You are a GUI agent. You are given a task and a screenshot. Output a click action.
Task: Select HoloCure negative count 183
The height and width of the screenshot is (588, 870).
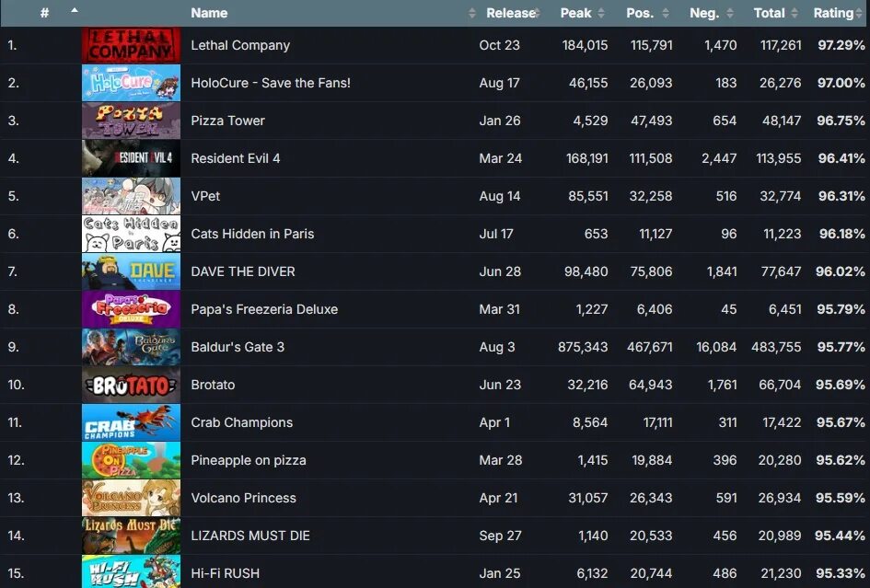(725, 83)
